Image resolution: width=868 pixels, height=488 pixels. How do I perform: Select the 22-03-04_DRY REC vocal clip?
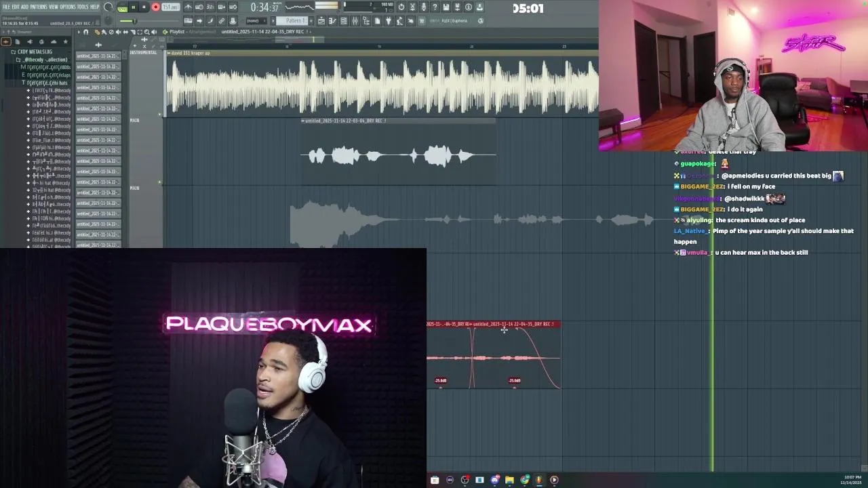[x=399, y=152]
